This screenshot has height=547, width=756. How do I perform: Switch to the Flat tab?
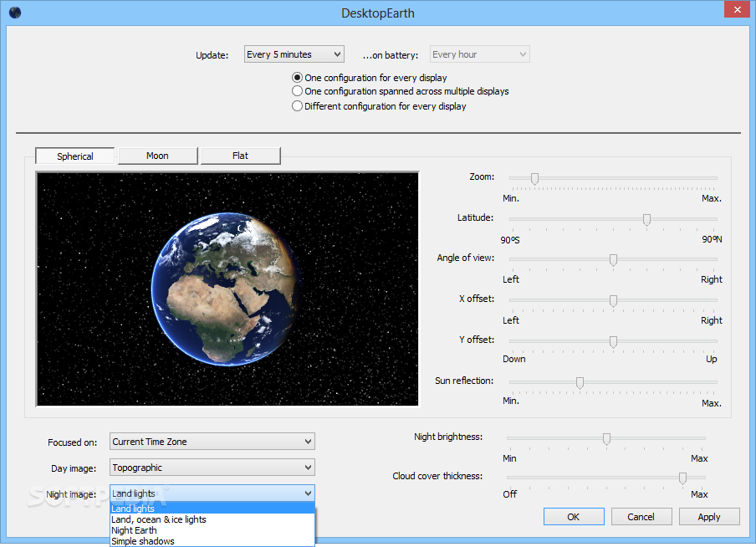(241, 156)
